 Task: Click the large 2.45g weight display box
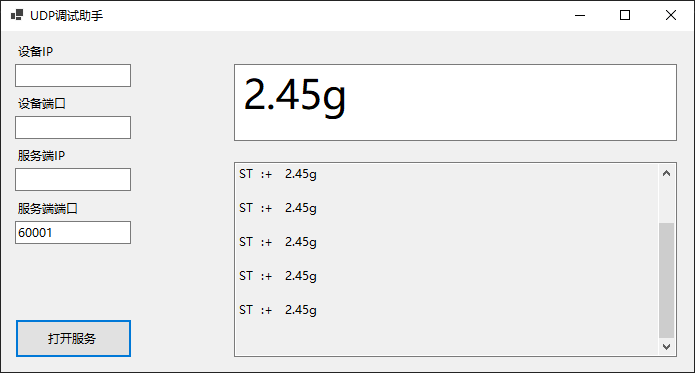coord(455,102)
